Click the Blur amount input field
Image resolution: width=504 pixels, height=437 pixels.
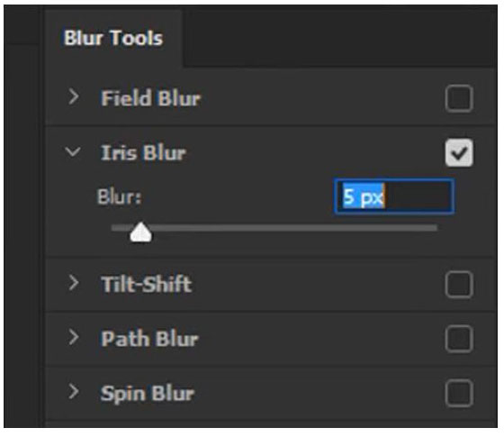tap(394, 196)
